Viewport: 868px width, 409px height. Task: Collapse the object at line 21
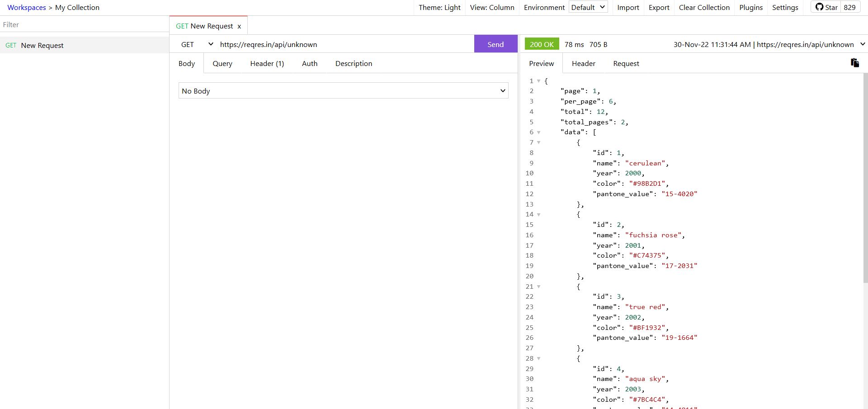point(538,287)
